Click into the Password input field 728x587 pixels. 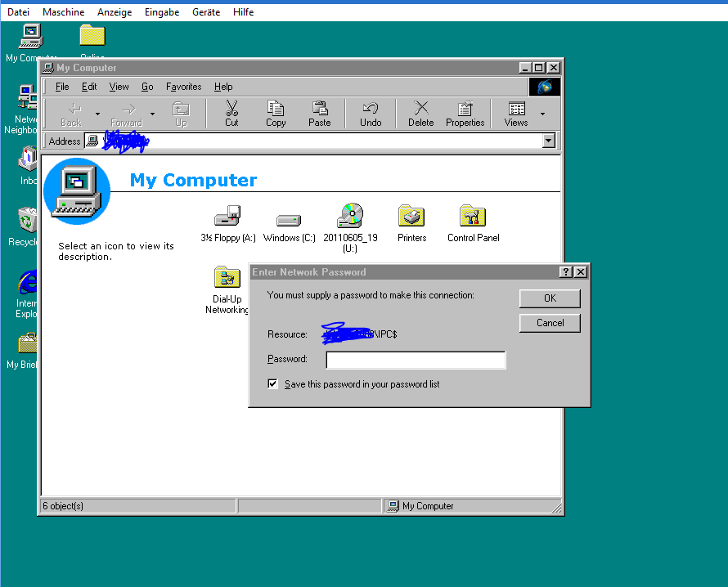click(416, 360)
